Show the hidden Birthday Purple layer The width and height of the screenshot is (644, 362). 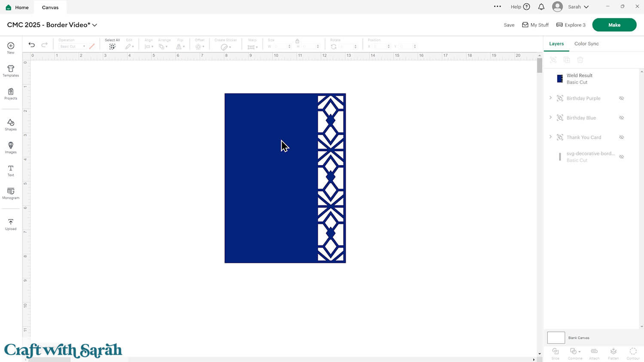tap(621, 98)
